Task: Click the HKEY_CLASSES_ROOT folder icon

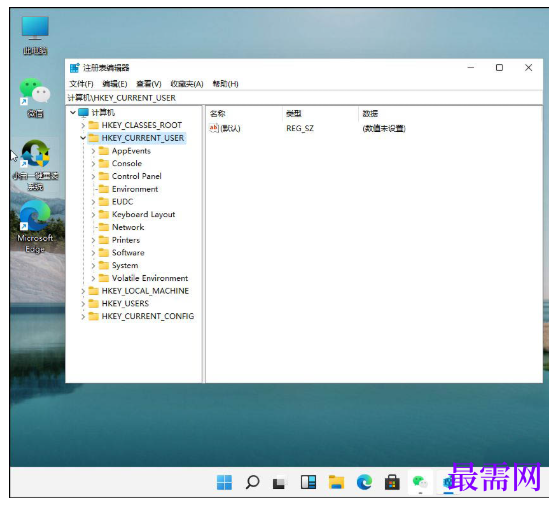Action: [94, 125]
